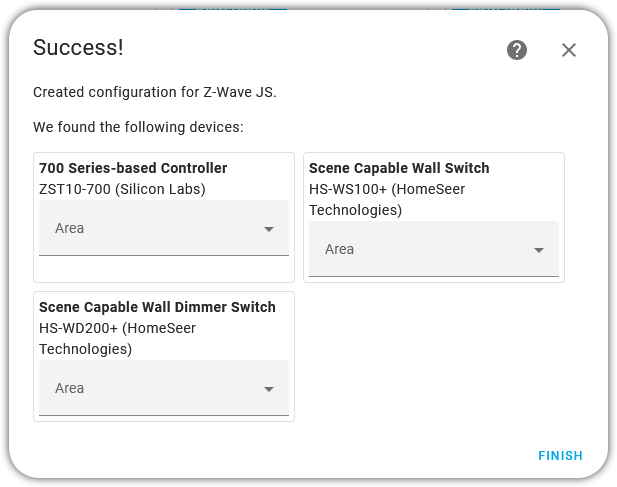Click "We found the following devices:" text
Screen dimensions: 617x487
(138, 127)
